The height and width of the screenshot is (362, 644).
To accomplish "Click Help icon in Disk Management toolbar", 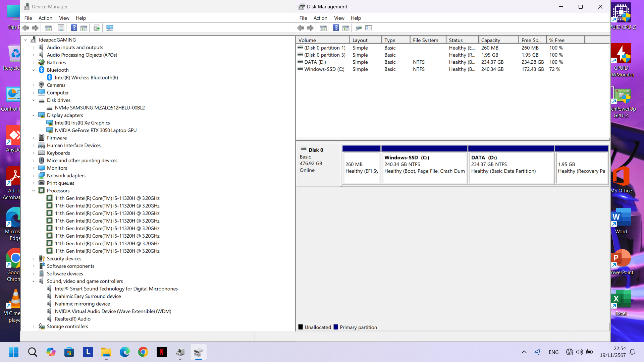I will (x=336, y=28).
